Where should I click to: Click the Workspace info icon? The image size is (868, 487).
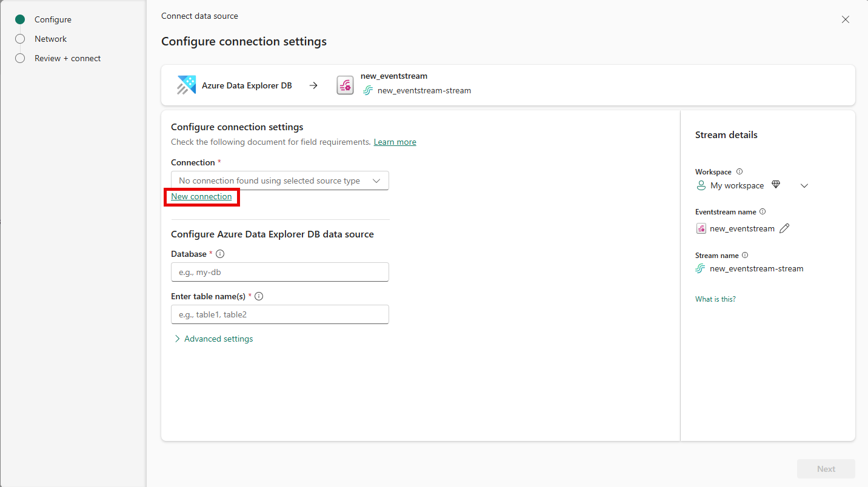pos(739,172)
